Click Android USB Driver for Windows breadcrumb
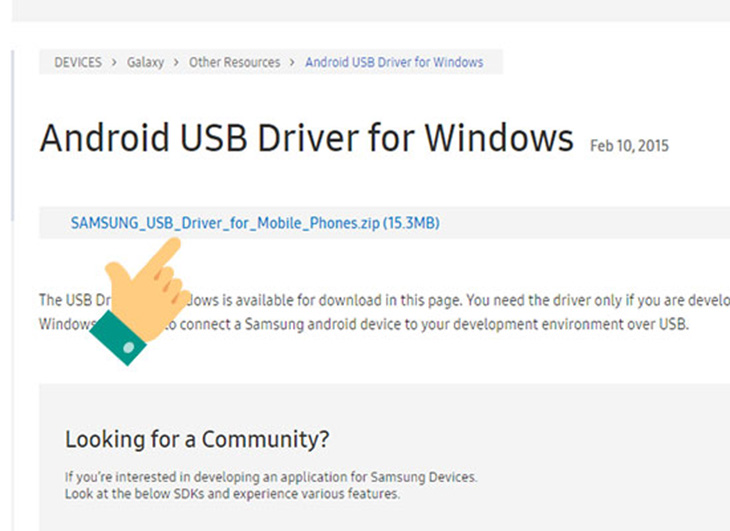The image size is (730, 531). 394,62
